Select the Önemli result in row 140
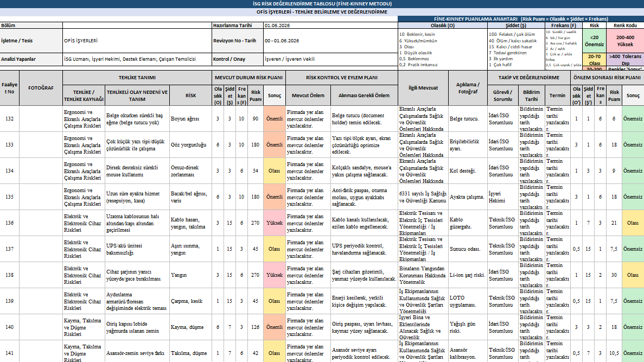Viewport: 644px width, 362px height. [x=275, y=327]
